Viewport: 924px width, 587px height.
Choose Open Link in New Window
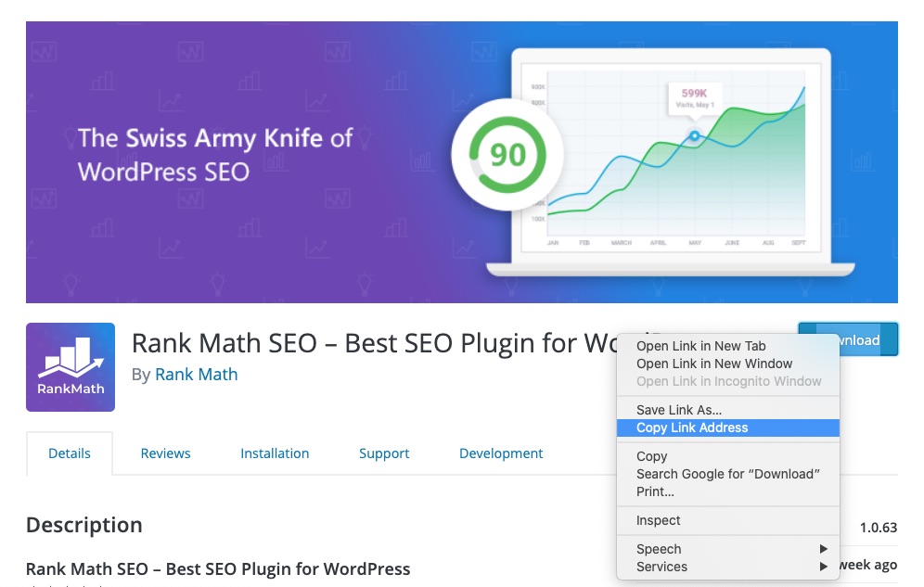(x=713, y=364)
